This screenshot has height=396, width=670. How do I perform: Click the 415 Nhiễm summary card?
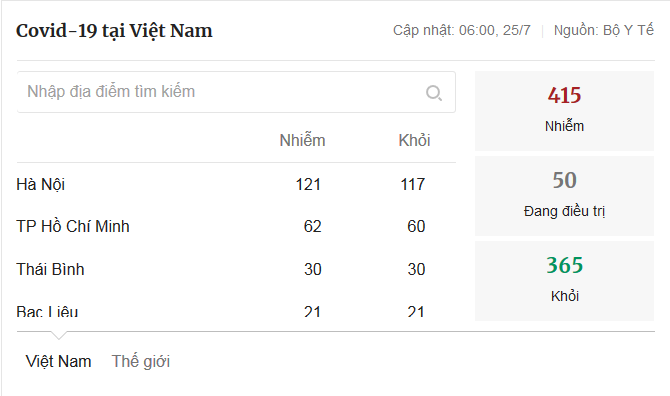tap(564, 111)
